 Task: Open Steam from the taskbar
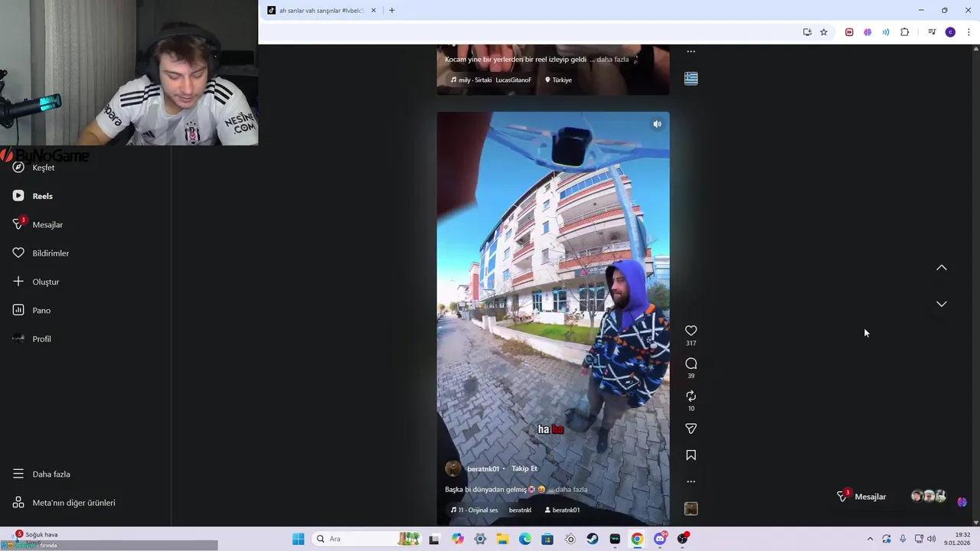click(x=593, y=539)
